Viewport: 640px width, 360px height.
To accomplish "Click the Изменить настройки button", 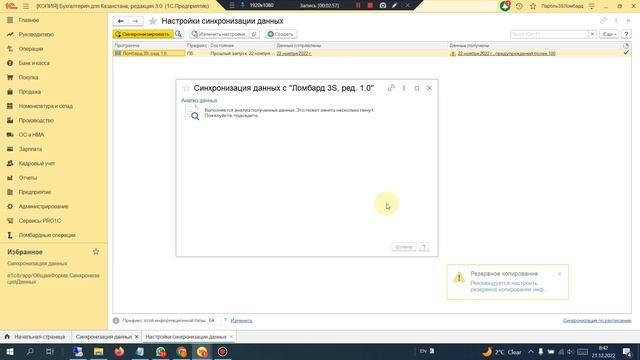I will tap(219, 34).
